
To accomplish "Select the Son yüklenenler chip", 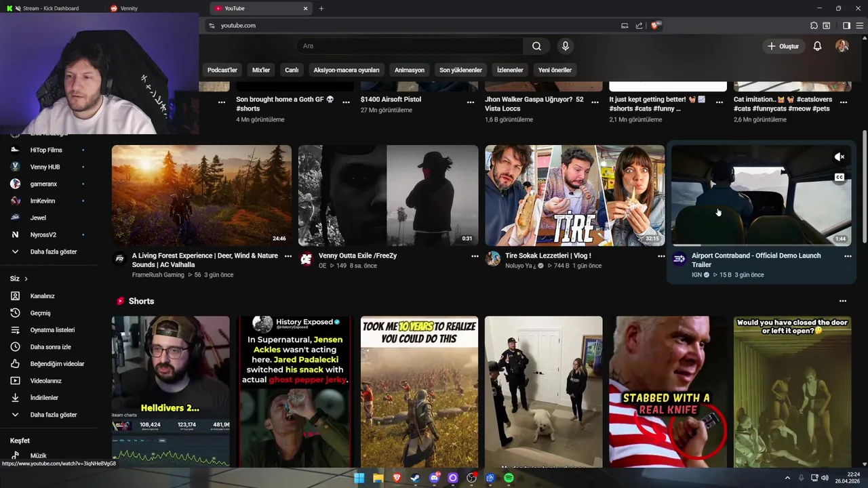I will click(x=460, y=70).
